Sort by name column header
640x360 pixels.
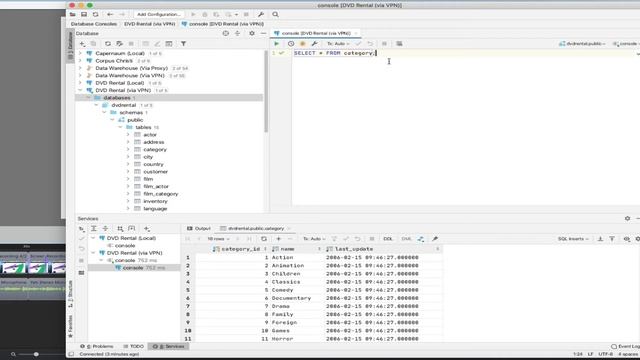click(296, 249)
